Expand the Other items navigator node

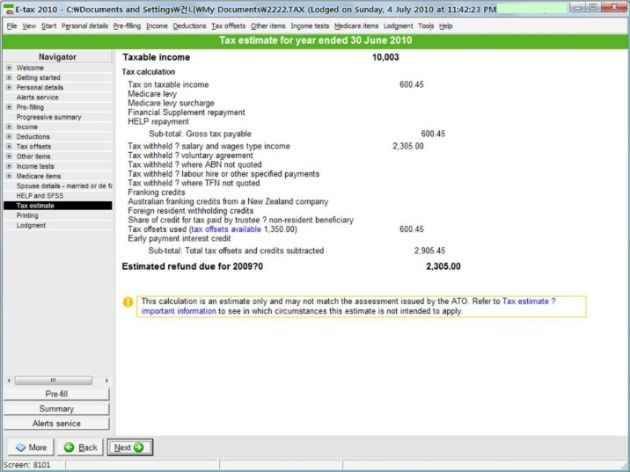[9, 156]
